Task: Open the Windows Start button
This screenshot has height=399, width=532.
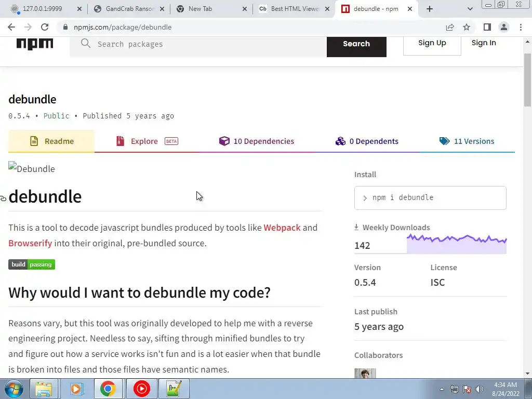Action: point(14,389)
